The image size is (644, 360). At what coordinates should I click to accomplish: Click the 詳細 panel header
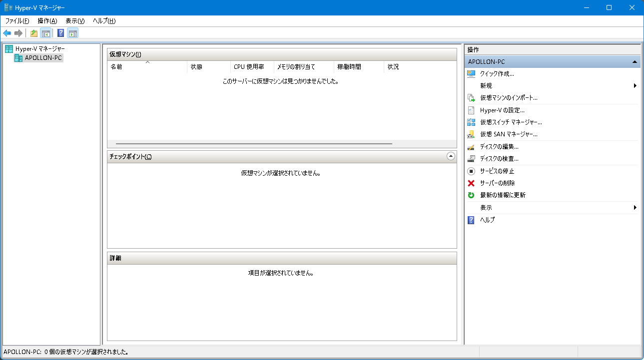[282, 258]
